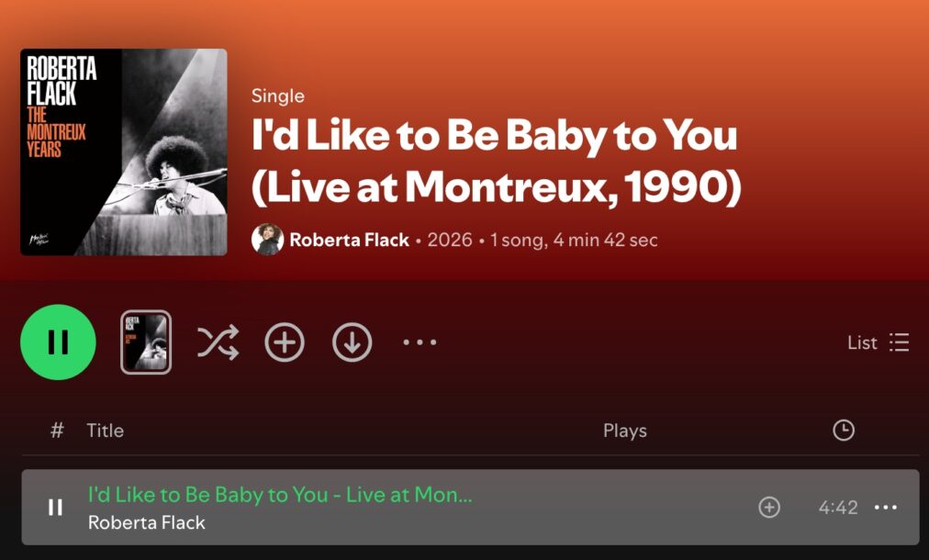Add this single to Your Library
This screenshot has height=560, width=929.
click(x=285, y=342)
